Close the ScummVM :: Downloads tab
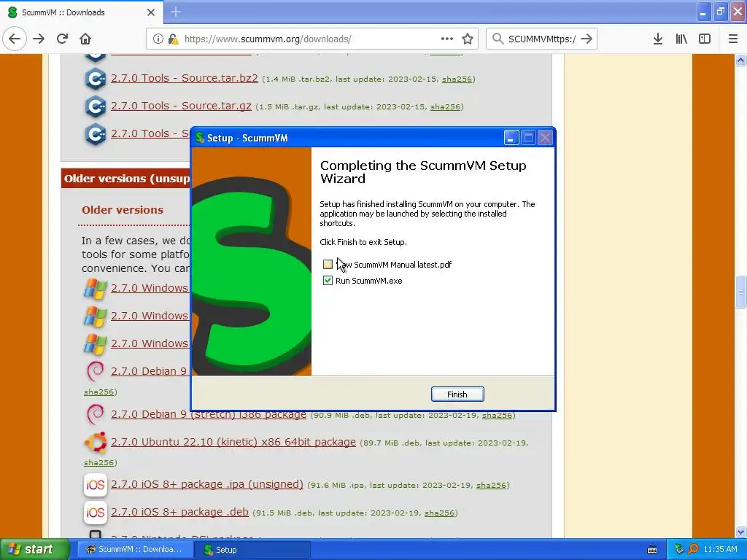The image size is (747, 560). point(151,12)
